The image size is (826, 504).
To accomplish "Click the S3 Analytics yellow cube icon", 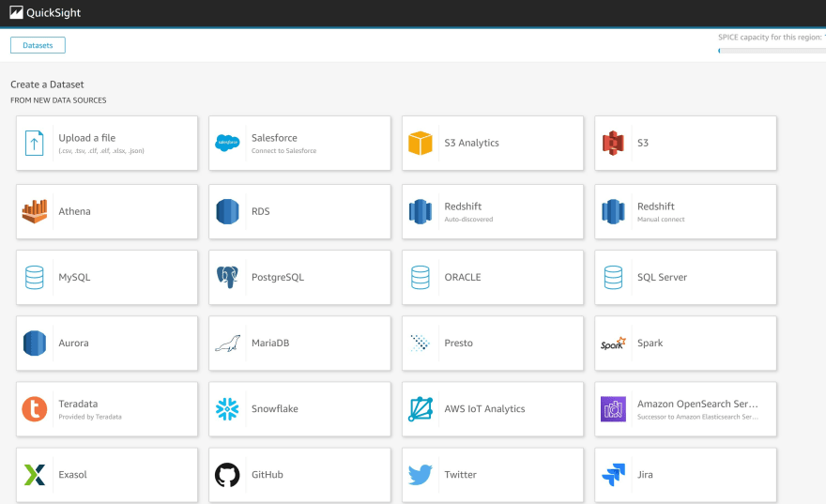I will [x=420, y=144].
